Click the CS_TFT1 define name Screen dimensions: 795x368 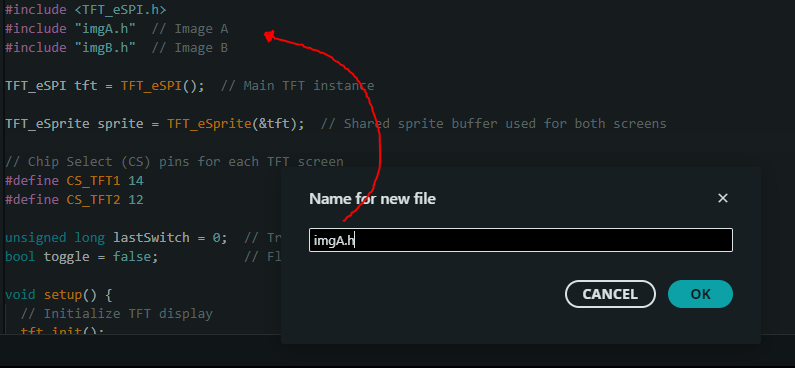click(x=93, y=180)
